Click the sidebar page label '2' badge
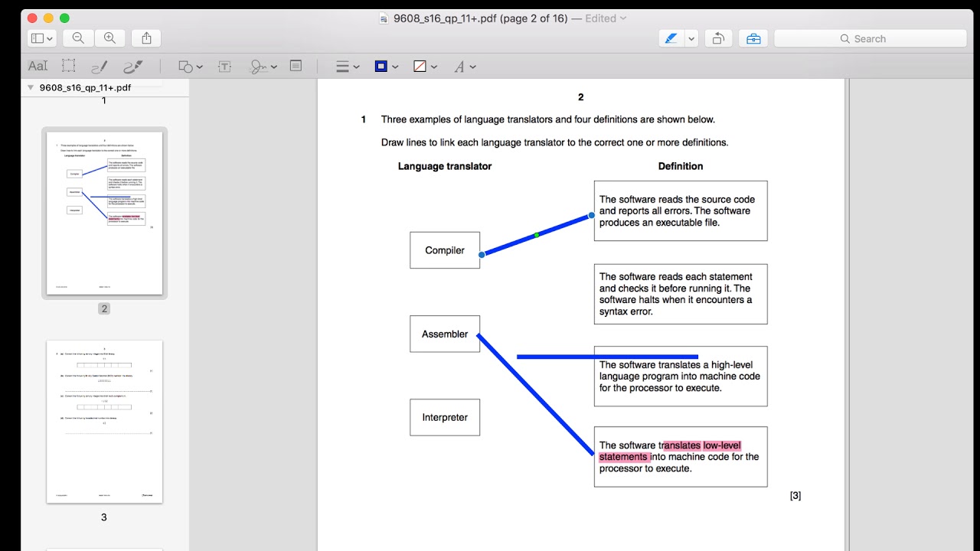 click(x=104, y=308)
